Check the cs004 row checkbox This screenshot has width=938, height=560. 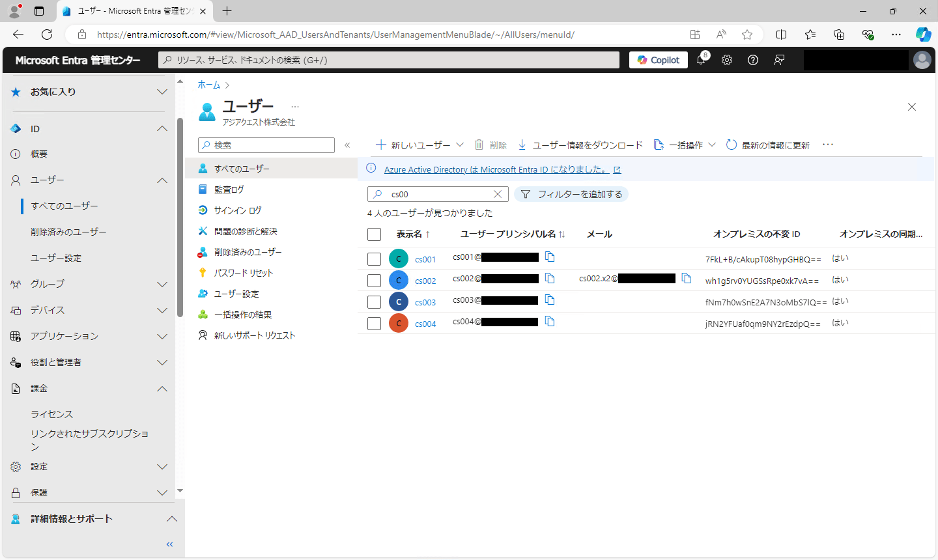point(374,324)
